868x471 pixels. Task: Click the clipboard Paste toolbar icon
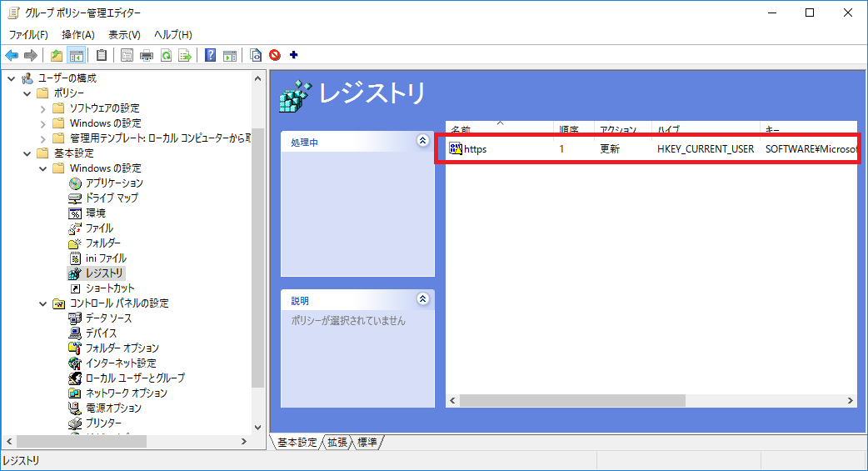(x=102, y=56)
